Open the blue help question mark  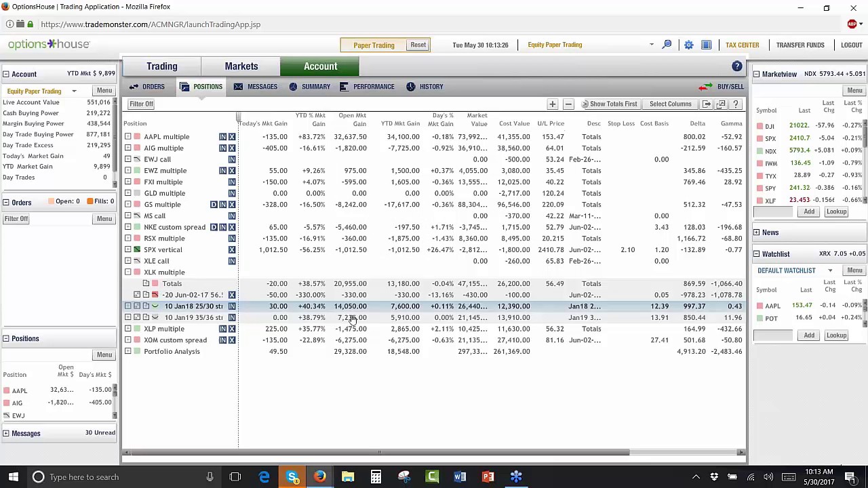[x=737, y=66]
